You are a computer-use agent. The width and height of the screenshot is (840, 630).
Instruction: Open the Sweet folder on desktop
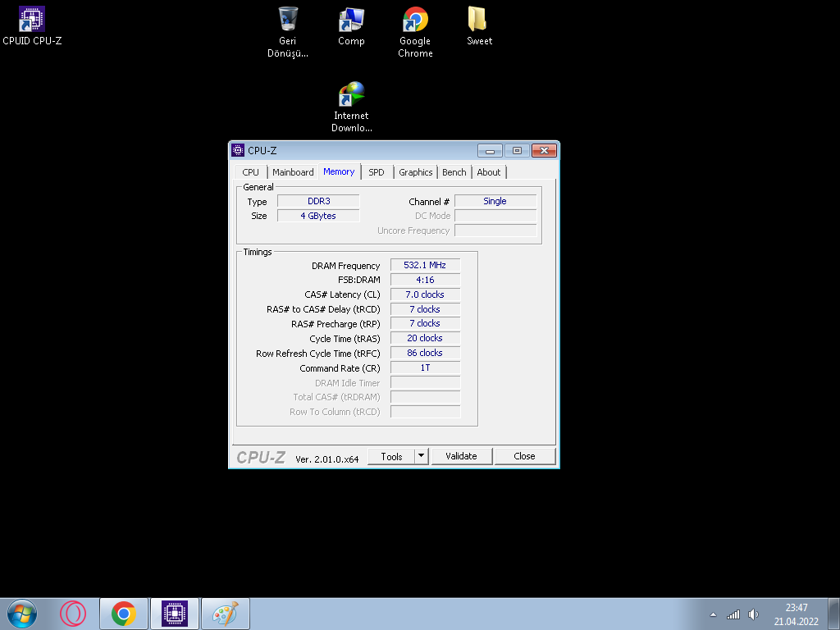pyautogui.click(x=479, y=27)
